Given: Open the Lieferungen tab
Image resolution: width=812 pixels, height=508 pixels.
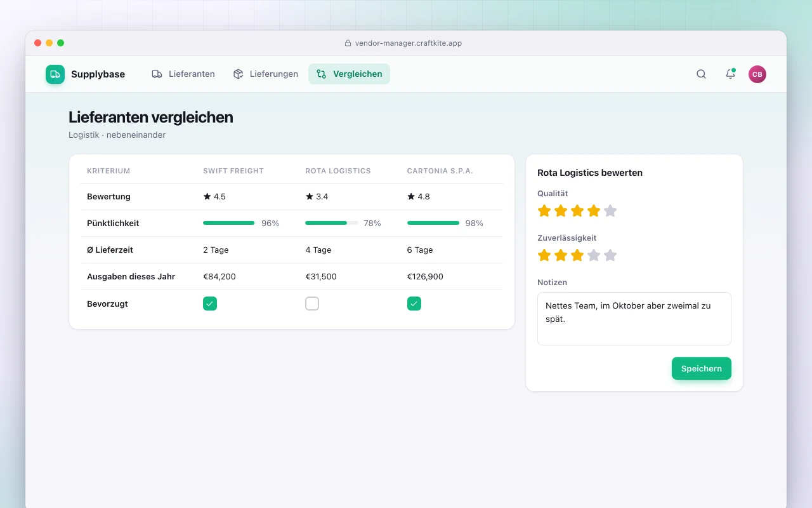Looking at the screenshot, I should (265, 74).
